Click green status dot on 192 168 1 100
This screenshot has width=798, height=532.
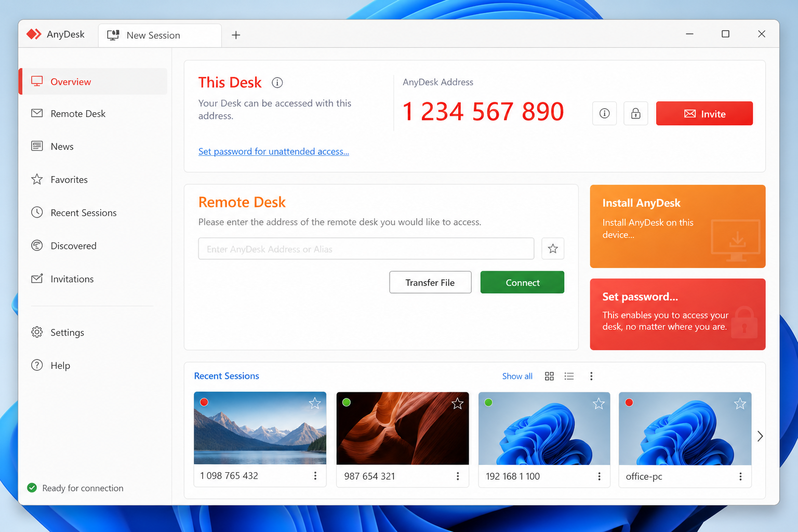(x=488, y=402)
